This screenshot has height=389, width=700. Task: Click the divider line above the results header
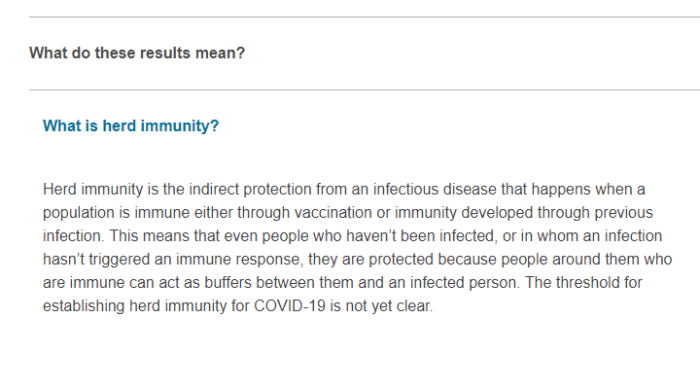[364, 17]
